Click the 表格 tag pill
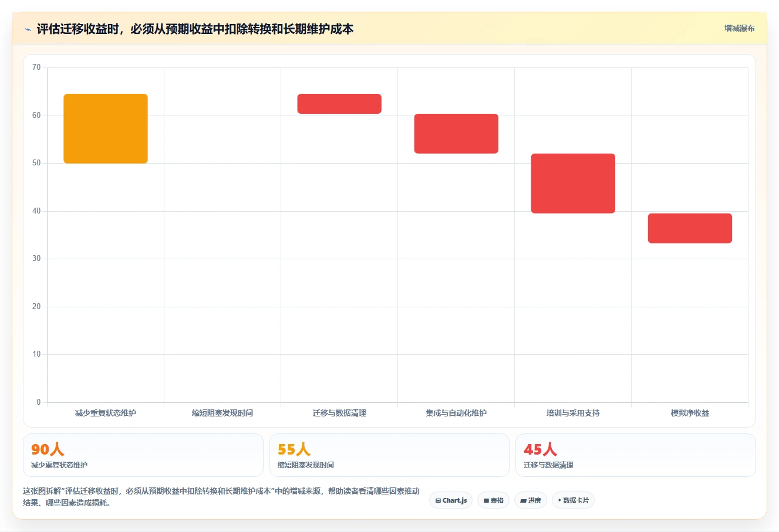 [x=493, y=500]
